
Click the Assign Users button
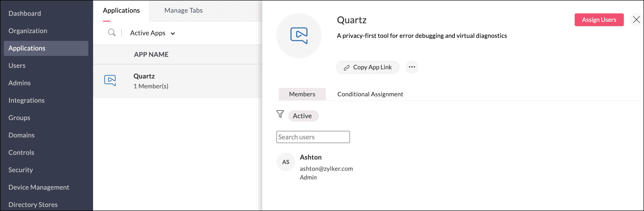(599, 20)
